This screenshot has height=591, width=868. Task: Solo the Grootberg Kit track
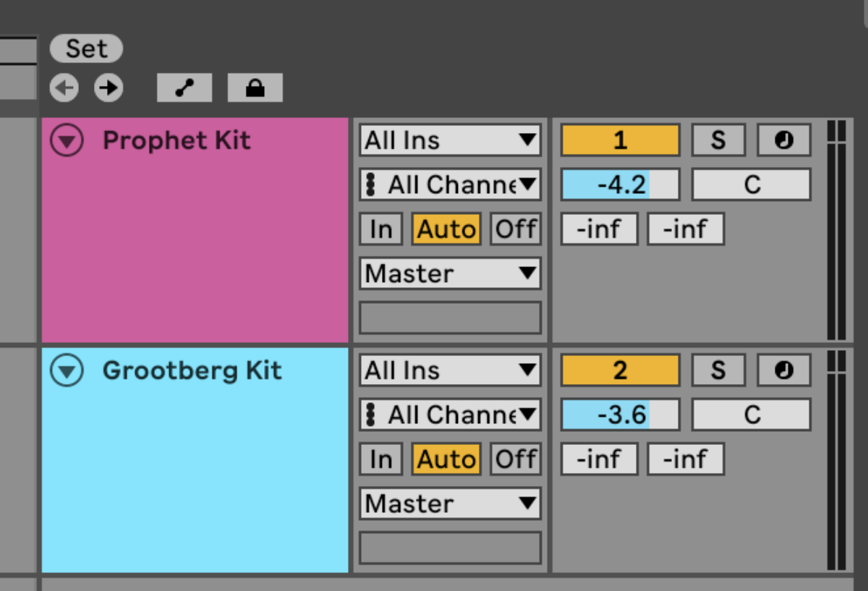tap(718, 370)
